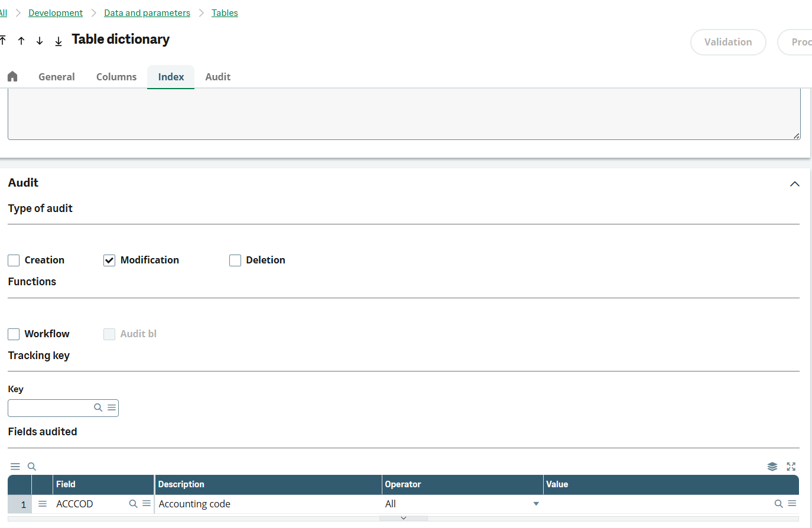Uncheck the Modification audit checkbox

[109, 260]
